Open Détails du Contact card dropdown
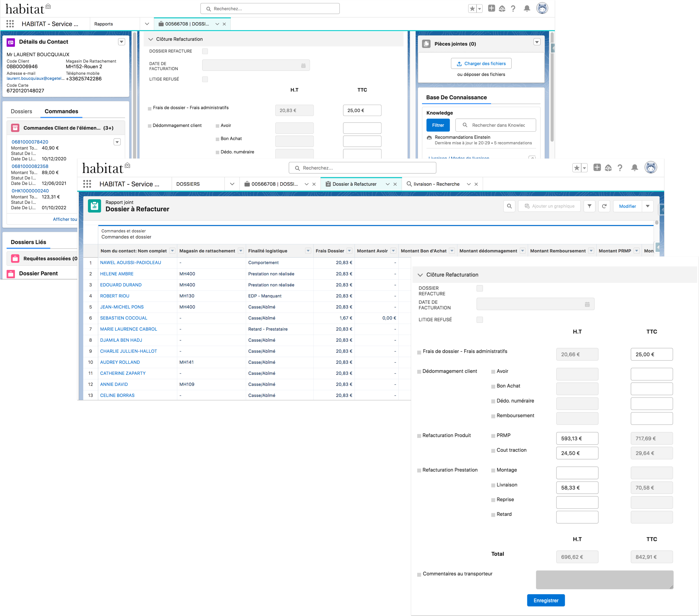 [x=121, y=42]
